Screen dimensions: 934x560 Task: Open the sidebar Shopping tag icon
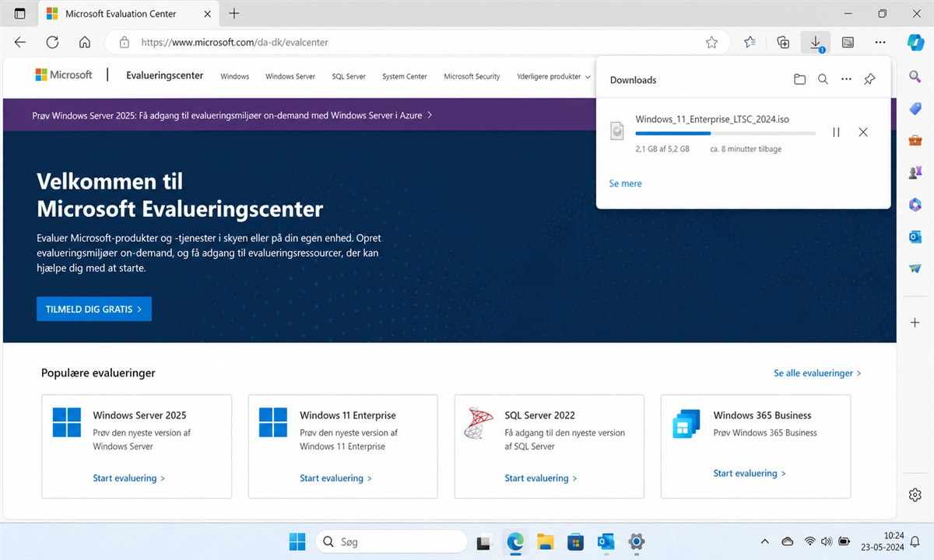tap(915, 108)
